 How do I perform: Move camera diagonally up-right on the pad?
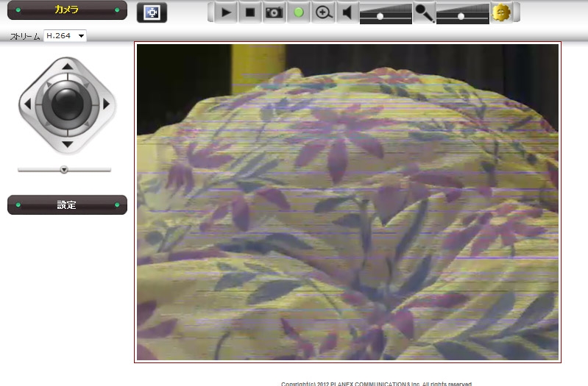(87, 85)
